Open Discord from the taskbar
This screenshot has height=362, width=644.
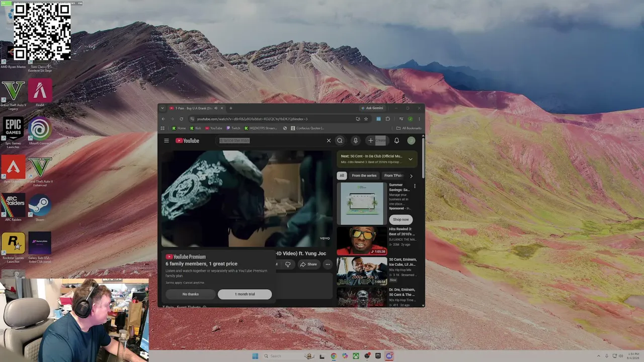[389, 356]
